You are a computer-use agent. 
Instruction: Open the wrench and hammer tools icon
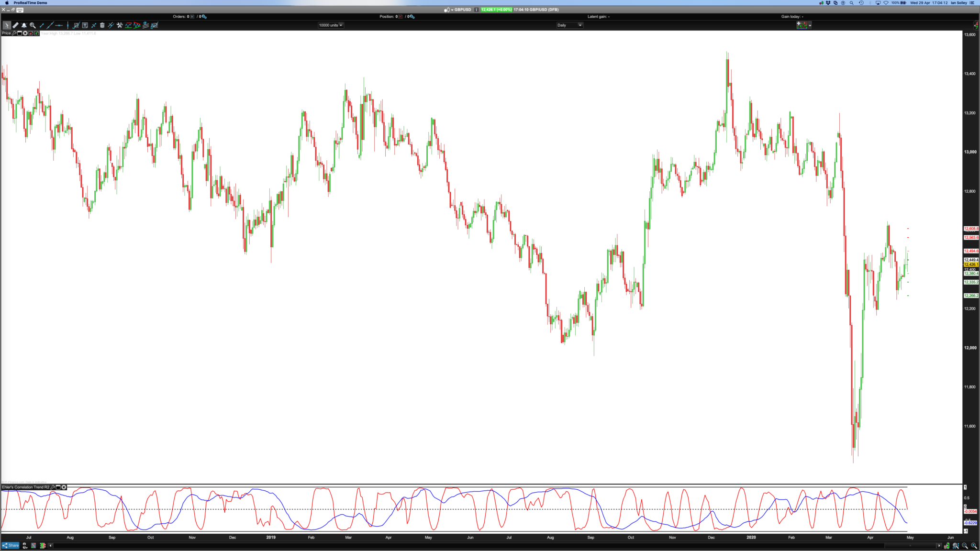coord(120,25)
